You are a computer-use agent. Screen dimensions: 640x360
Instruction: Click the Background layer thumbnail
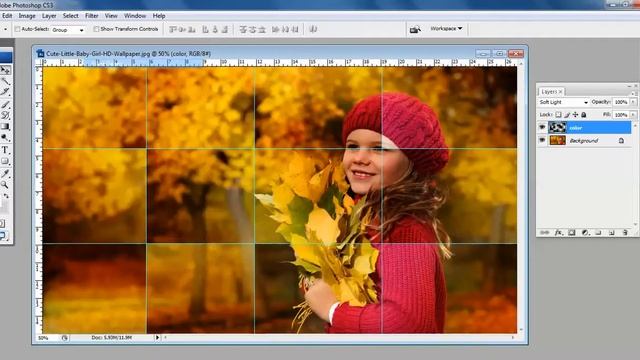557,140
